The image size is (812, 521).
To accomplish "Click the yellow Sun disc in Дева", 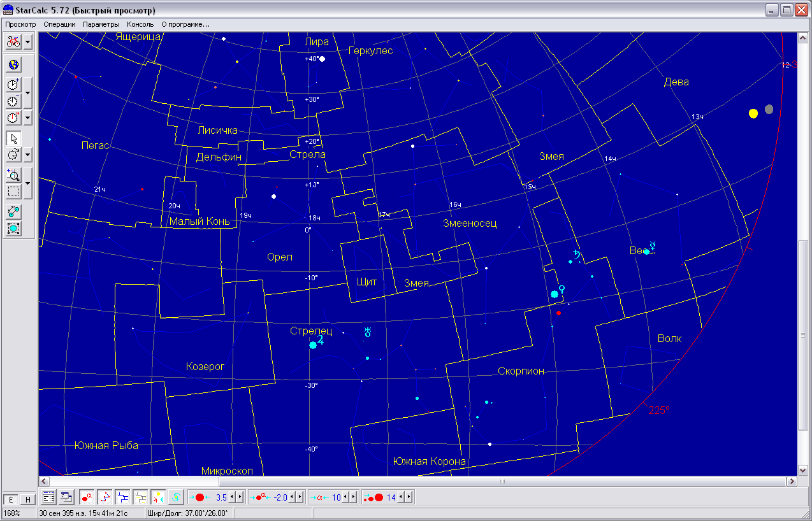I will pos(753,113).
